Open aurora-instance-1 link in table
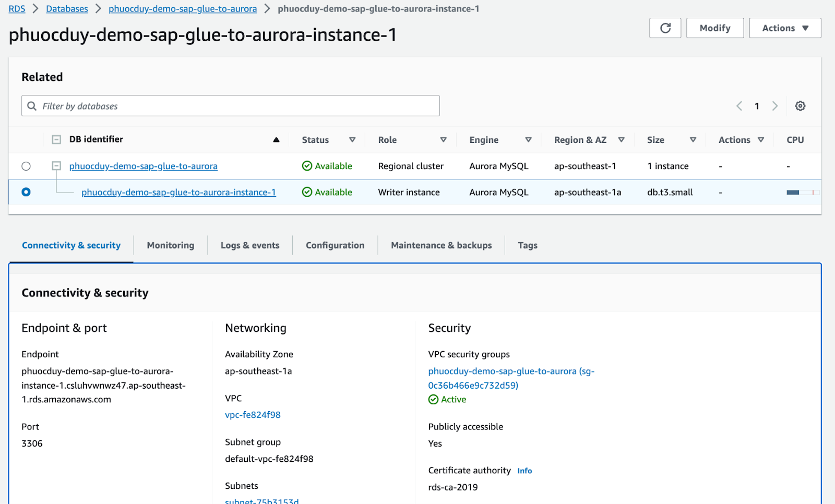 [178, 192]
